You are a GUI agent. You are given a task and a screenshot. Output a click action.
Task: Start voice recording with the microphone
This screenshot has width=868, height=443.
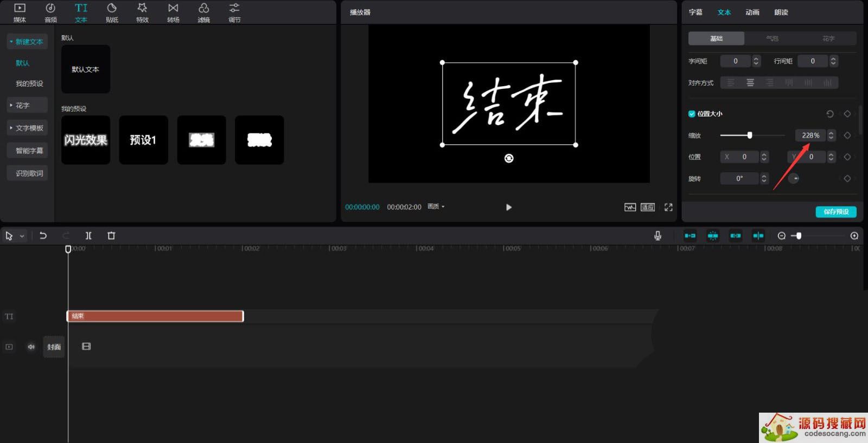[658, 236]
